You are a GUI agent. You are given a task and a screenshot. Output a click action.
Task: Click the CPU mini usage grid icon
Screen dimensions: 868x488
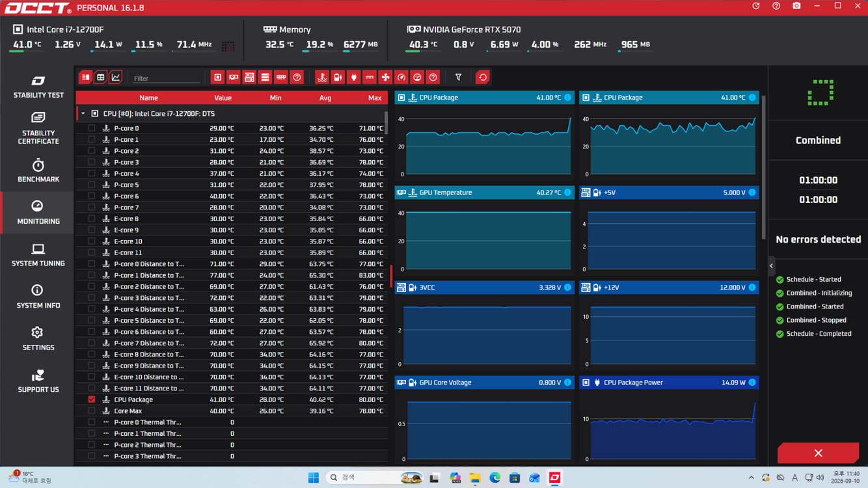click(228, 46)
